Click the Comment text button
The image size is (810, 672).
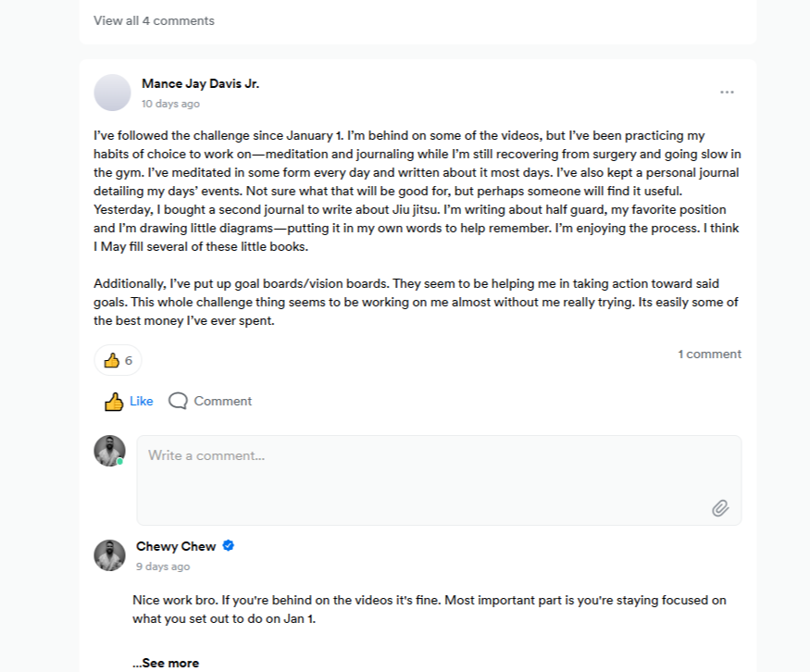click(x=222, y=401)
